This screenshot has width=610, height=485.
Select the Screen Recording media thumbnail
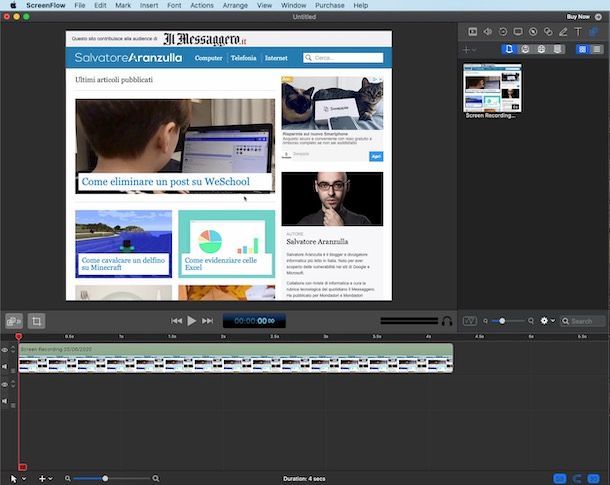(x=492, y=88)
